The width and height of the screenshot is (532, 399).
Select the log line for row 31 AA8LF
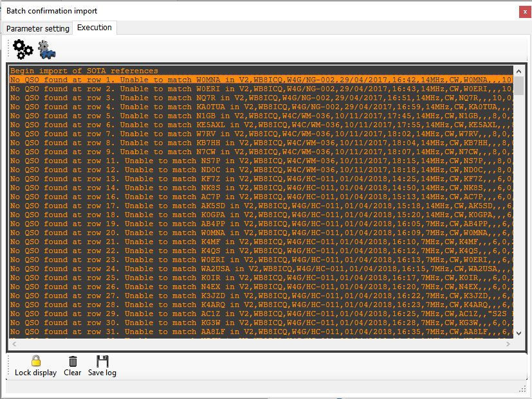coord(261,331)
